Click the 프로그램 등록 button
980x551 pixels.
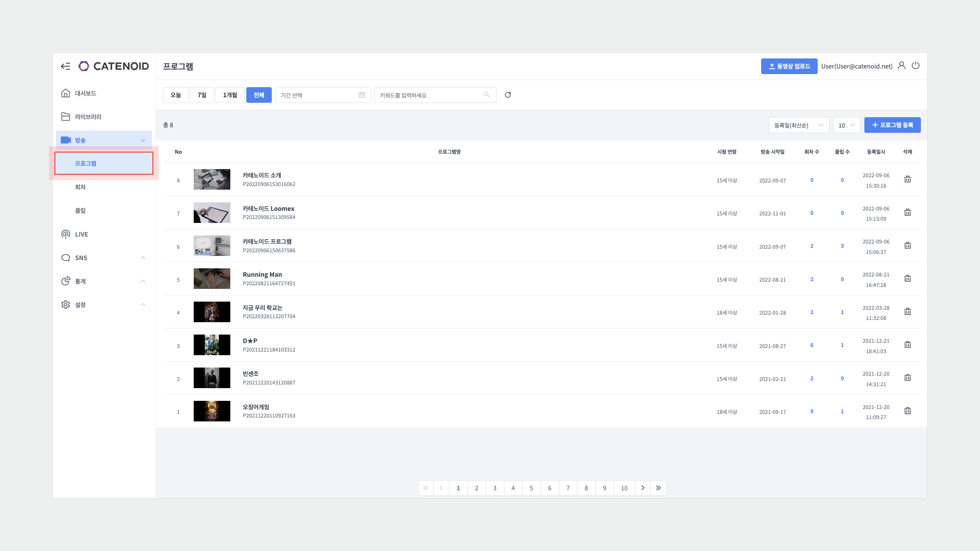click(892, 125)
